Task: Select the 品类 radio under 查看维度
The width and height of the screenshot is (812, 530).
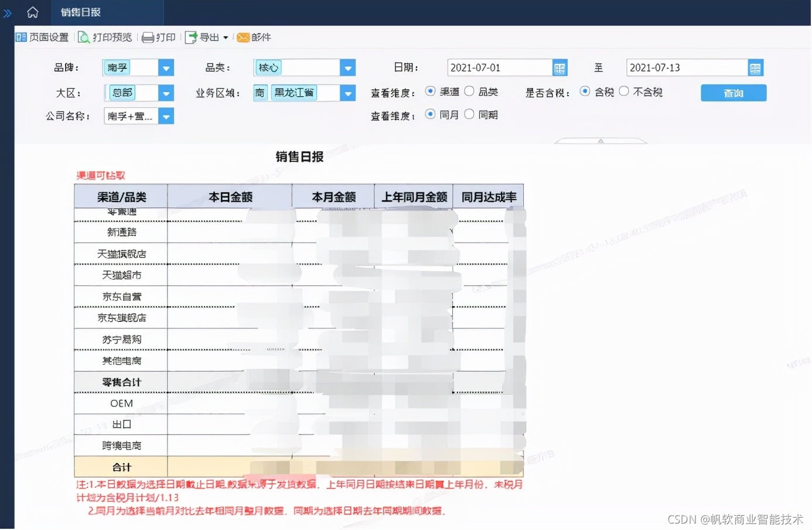Action: (x=469, y=91)
